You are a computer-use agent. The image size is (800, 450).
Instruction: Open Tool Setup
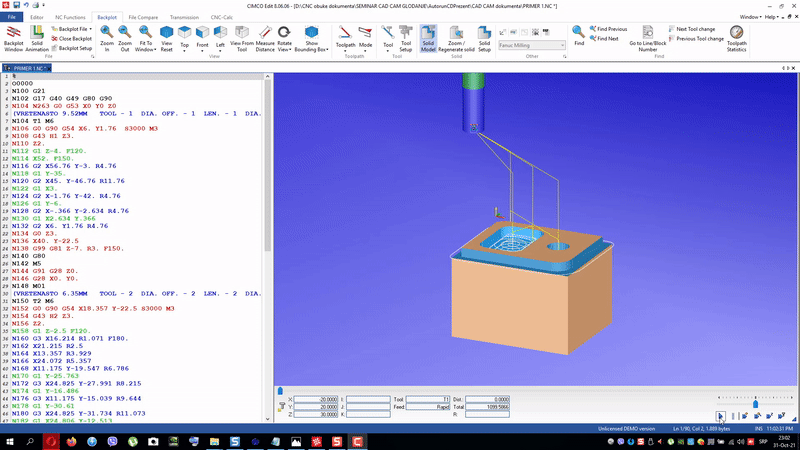pyautogui.click(x=406, y=39)
